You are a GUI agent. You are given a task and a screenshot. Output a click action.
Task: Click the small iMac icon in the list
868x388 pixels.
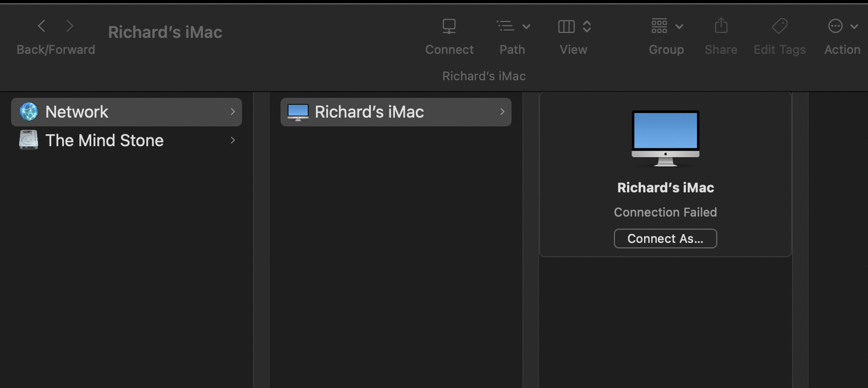(298, 112)
